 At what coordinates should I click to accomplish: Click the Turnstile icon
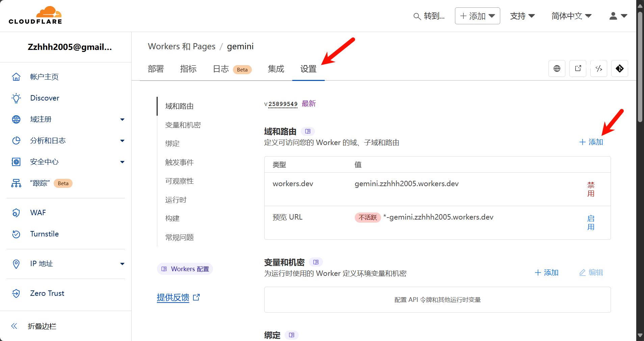click(16, 234)
